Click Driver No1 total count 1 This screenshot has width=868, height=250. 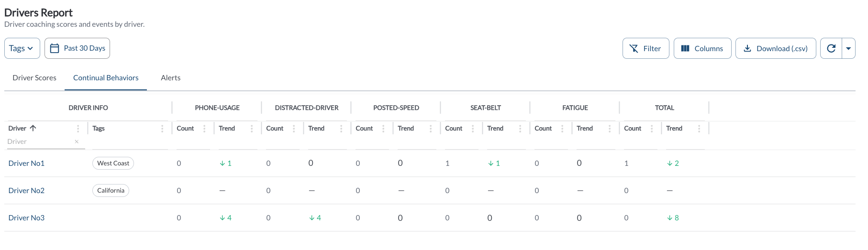point(626,163)
